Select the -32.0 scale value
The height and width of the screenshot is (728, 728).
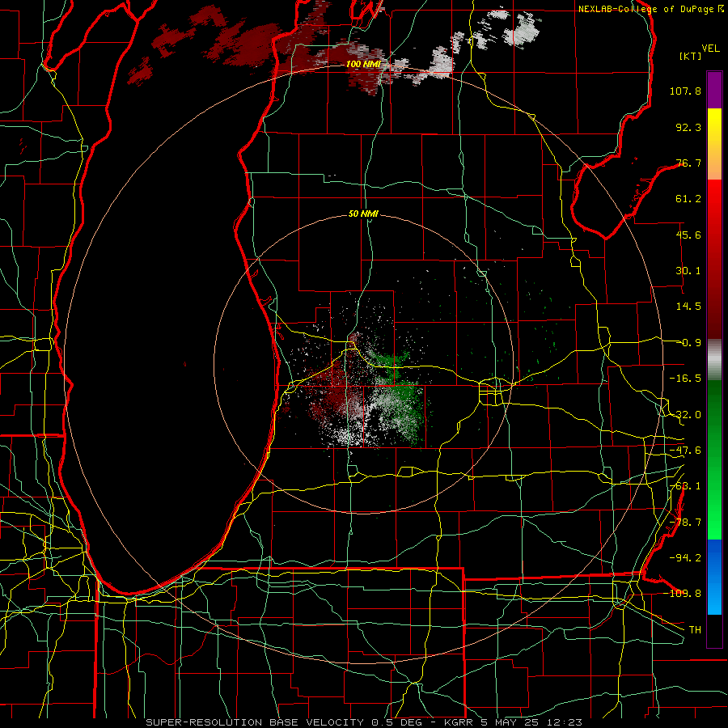(685, 415)
